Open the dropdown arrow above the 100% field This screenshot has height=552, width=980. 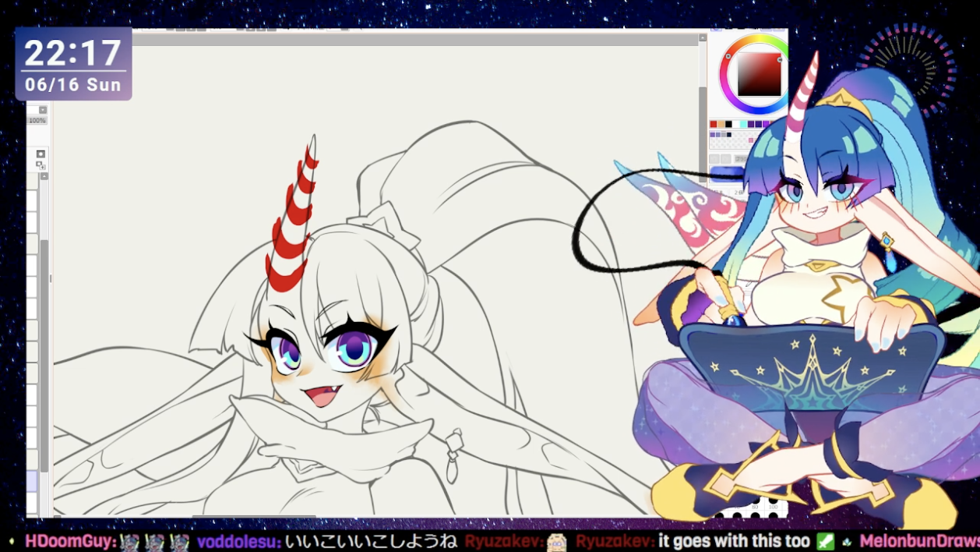coord(43,110)
